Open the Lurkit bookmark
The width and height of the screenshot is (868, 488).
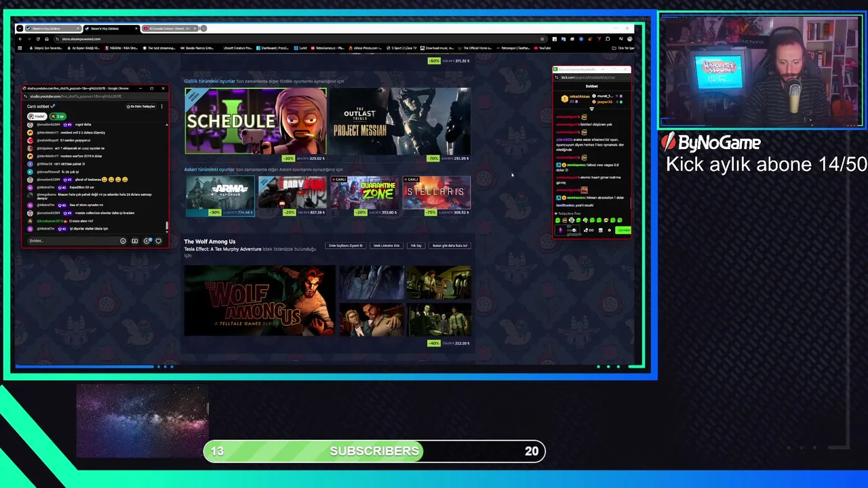pos(300,48)
